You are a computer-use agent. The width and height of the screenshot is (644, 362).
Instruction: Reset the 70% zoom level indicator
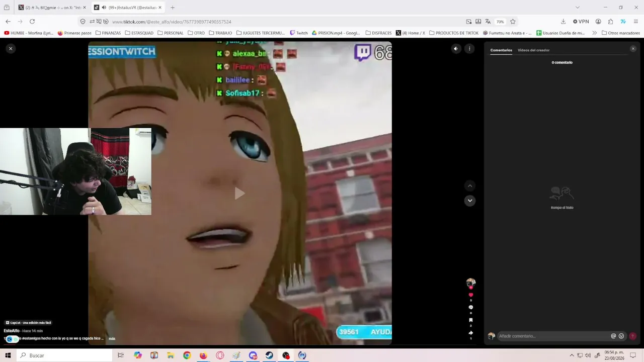coord(500,22)
